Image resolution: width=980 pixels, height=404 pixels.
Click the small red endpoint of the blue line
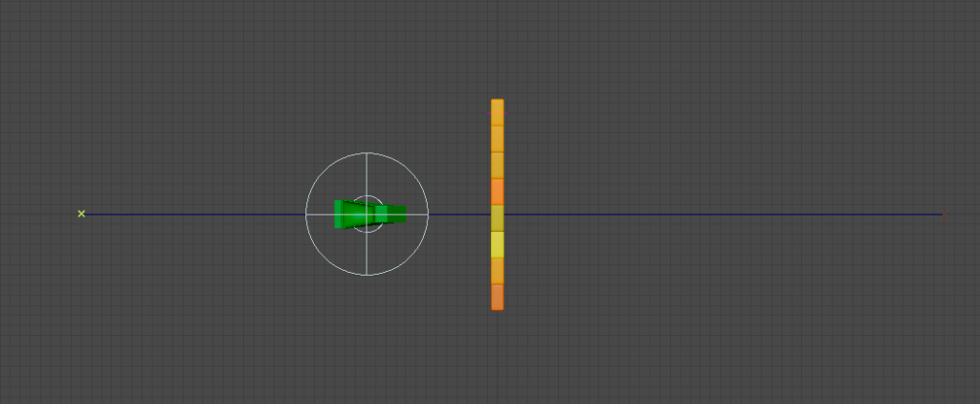tap(945, 214)
